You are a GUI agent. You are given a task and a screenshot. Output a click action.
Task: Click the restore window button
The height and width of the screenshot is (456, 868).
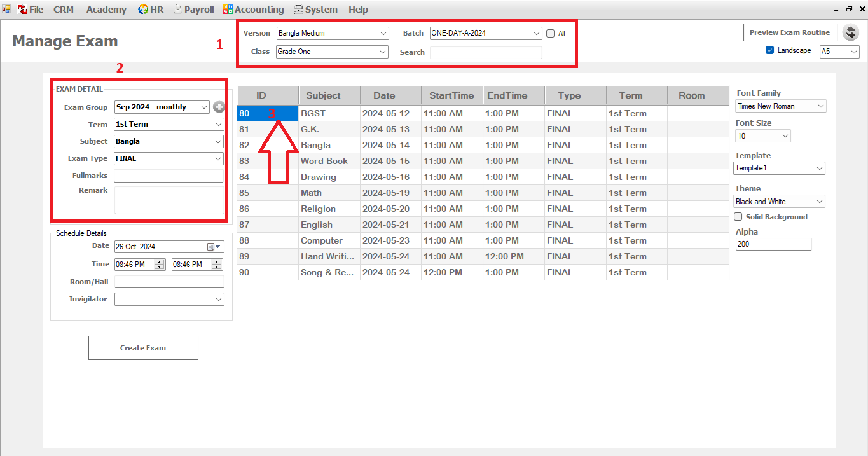click(x=849, y=9)
